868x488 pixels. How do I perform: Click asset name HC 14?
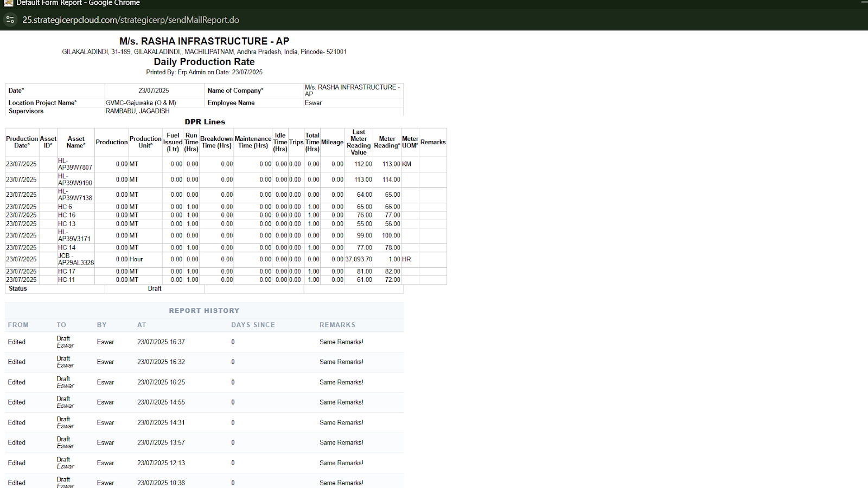point(67,248)
